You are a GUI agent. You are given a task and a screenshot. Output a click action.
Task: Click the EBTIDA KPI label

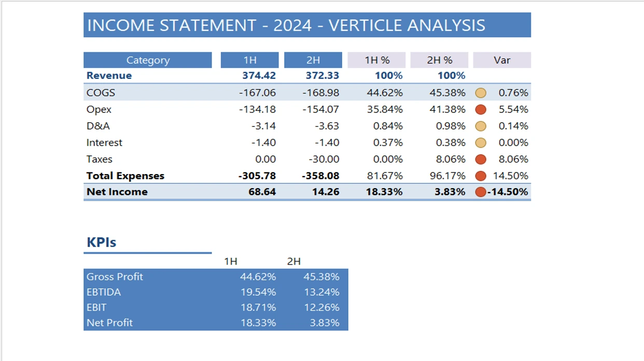tap(104, 292)
